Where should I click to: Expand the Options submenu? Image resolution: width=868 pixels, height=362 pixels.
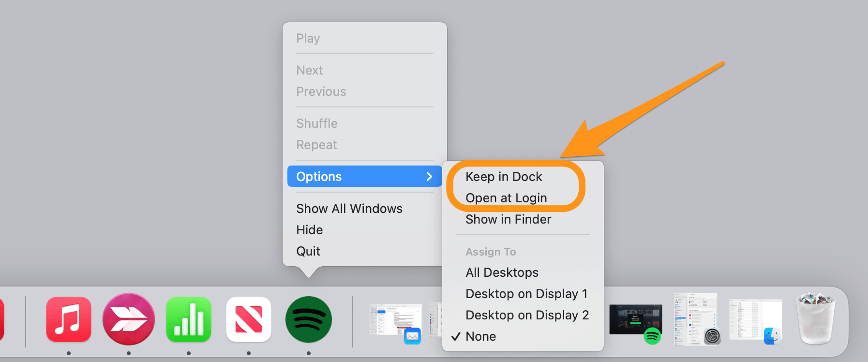click(x=364, y=177)
